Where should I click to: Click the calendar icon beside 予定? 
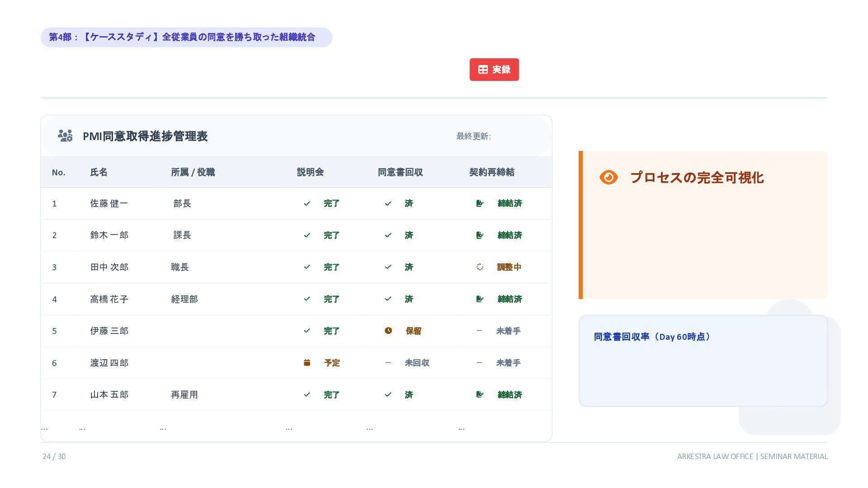(307, 362)
